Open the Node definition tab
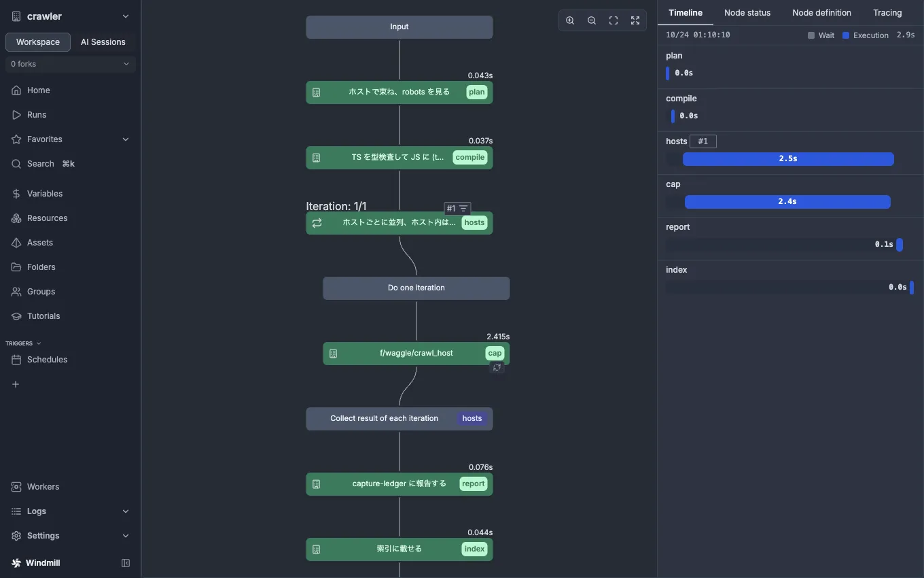Image resolution: width=924 pixels, height=578 pixels. click(x=821, y=13)
